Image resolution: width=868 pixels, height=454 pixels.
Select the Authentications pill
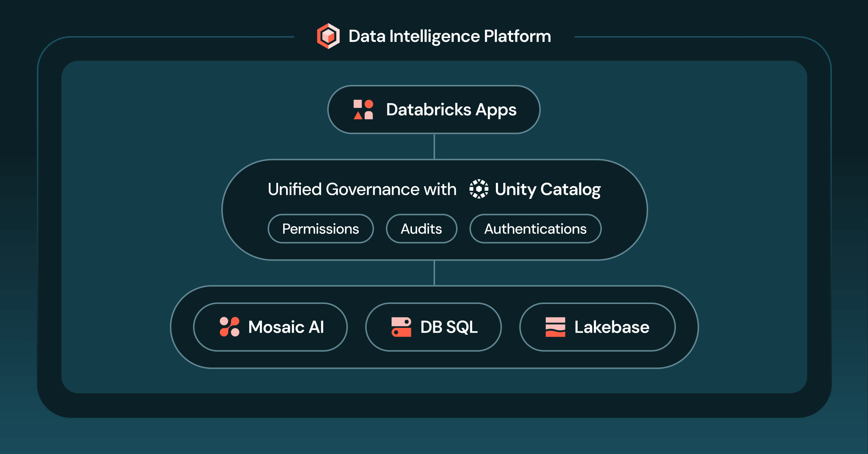point(535,229)
